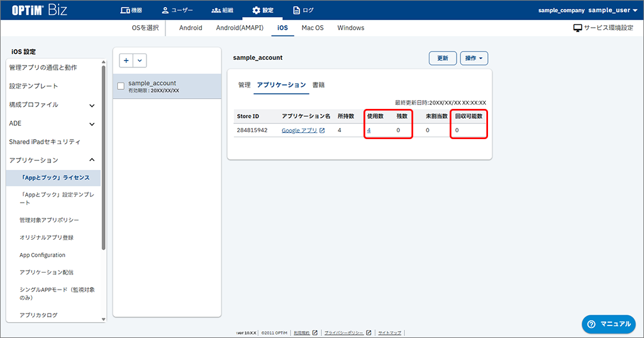Open サイトマップ footer link
Screen dimensions: 644x338
point(389,333)
